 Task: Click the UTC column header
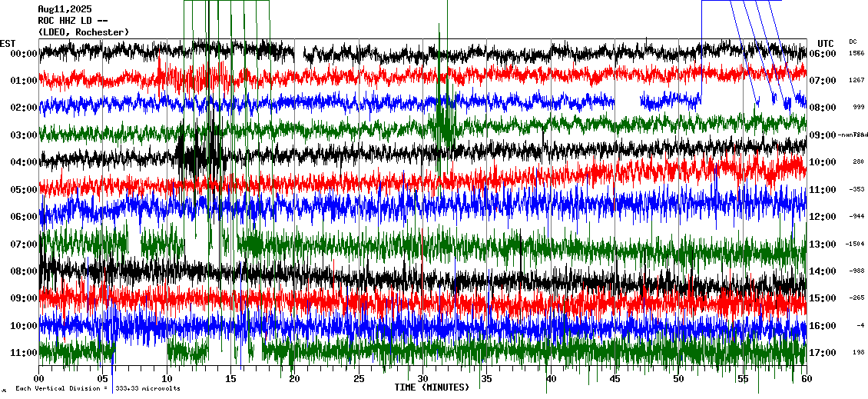click(825, 43)
